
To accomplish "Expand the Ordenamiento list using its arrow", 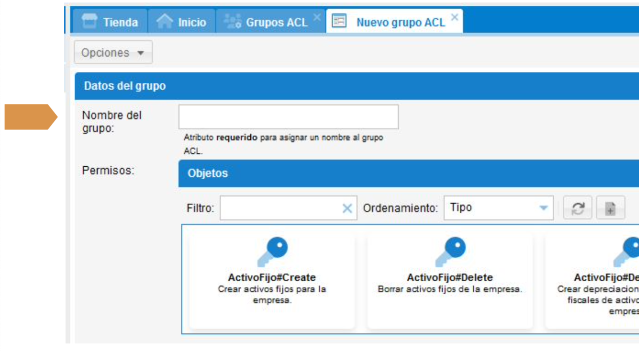I will click(x=543, y=208).
